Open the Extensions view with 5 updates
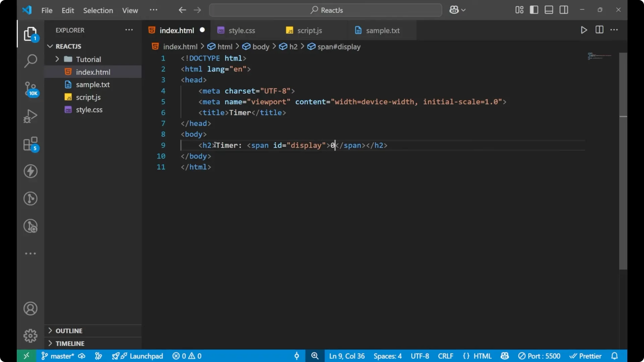This screenshot has width=644, height=362. [x=31, y=144]
